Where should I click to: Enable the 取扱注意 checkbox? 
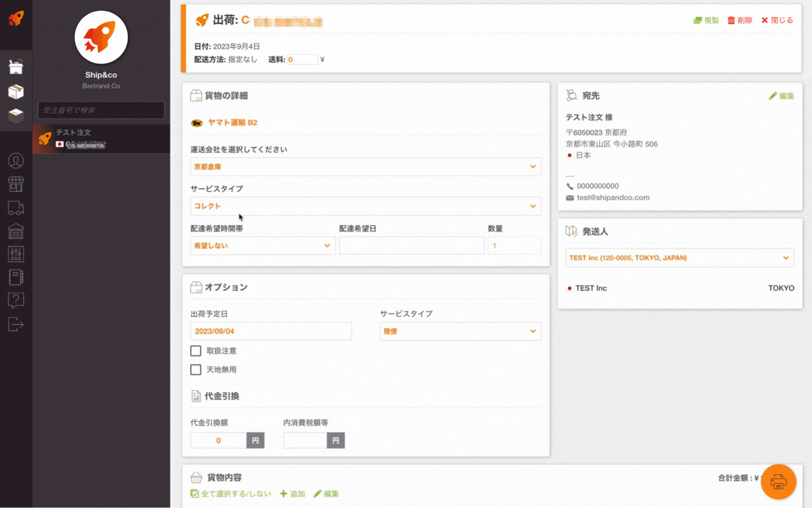click(x=196, y=351)
